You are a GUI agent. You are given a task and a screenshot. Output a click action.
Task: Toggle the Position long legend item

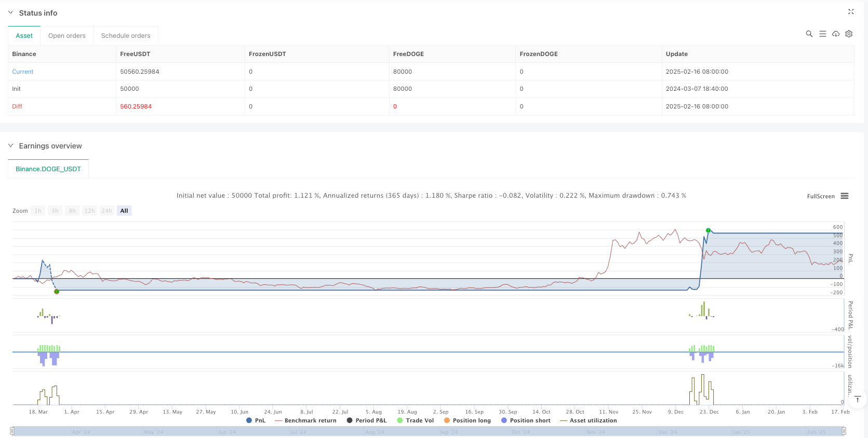pos(467,420)
